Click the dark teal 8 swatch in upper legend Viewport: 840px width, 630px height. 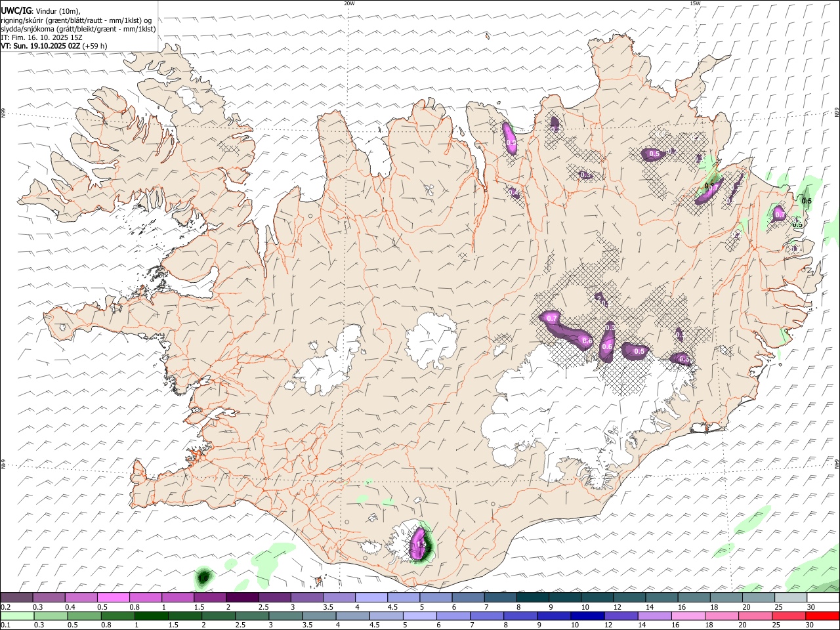(532, 597)
